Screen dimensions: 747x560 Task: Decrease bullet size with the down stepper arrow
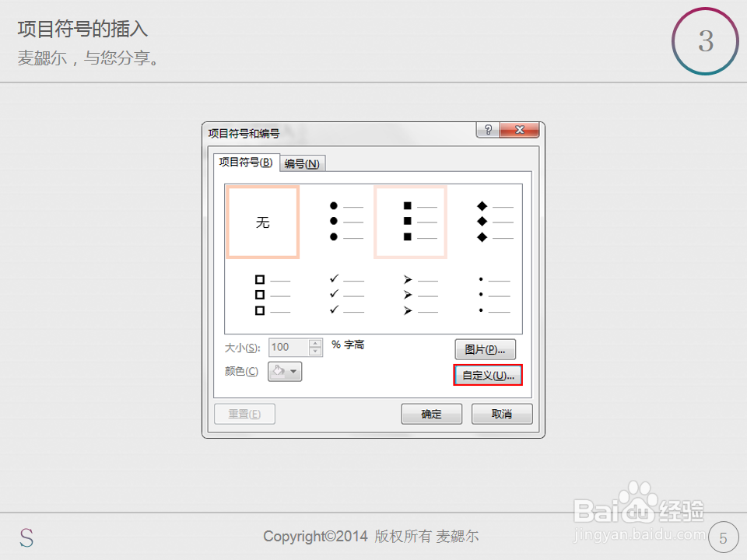(x=314, y=351)
